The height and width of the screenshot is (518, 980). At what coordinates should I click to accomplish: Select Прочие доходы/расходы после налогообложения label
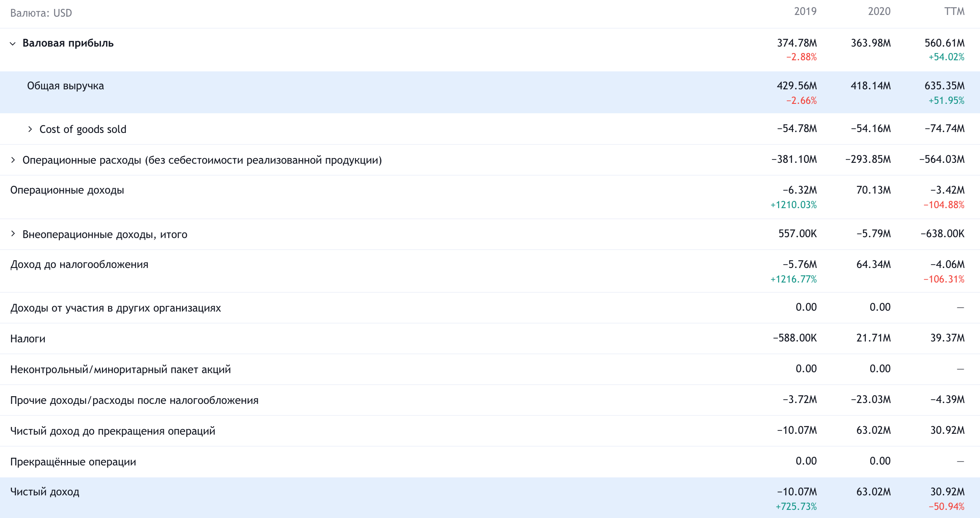click(x=134, y=400)
